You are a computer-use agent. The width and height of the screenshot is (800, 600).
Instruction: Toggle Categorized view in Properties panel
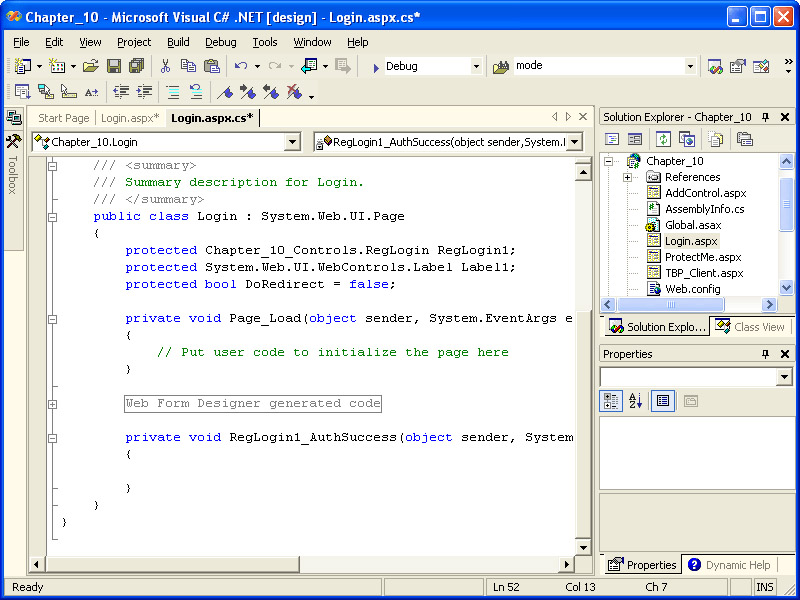point(611,401)
